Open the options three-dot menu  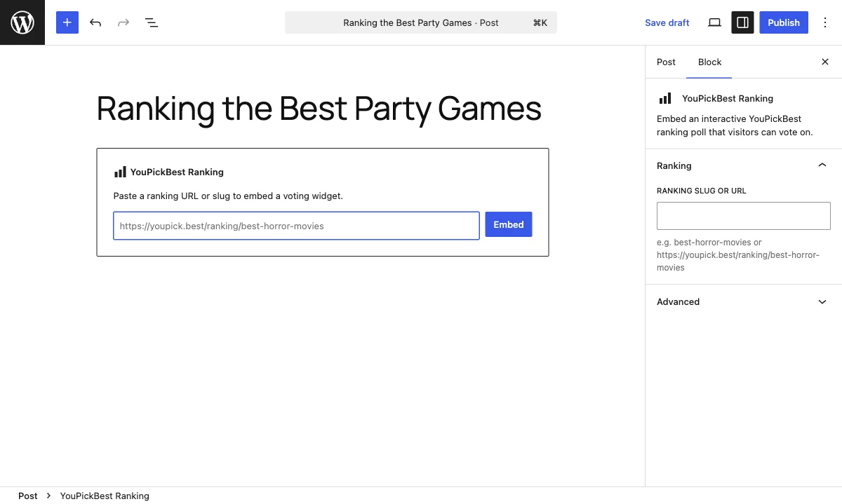(825, 22)
